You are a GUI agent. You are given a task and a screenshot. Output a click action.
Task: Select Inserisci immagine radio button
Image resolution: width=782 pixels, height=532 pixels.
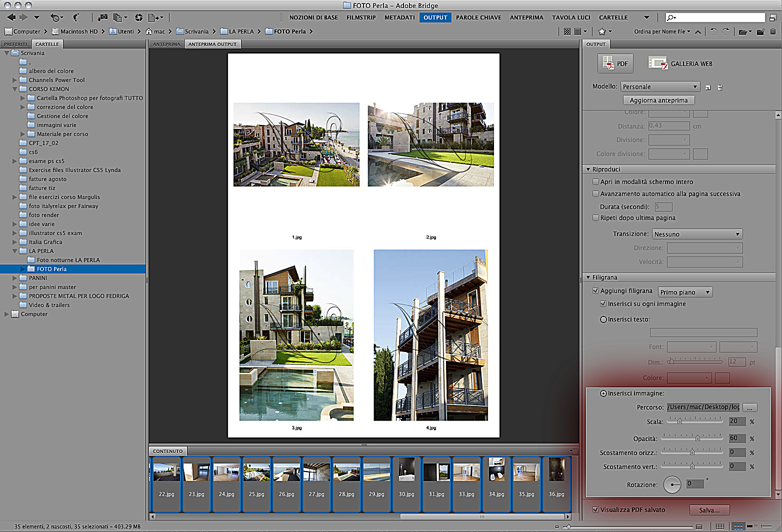coord(603,393)
